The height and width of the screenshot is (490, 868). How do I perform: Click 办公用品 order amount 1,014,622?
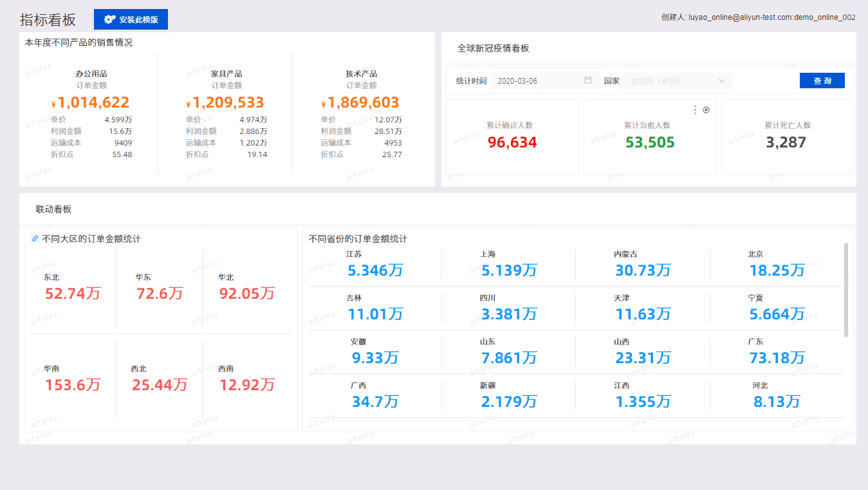pos(91,102)
